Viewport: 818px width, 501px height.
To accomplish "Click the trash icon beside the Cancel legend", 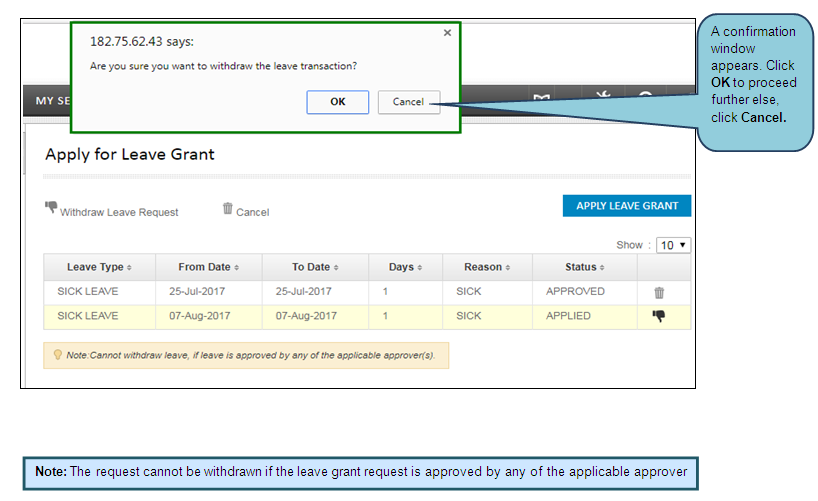I will click(x=227, y=209).
